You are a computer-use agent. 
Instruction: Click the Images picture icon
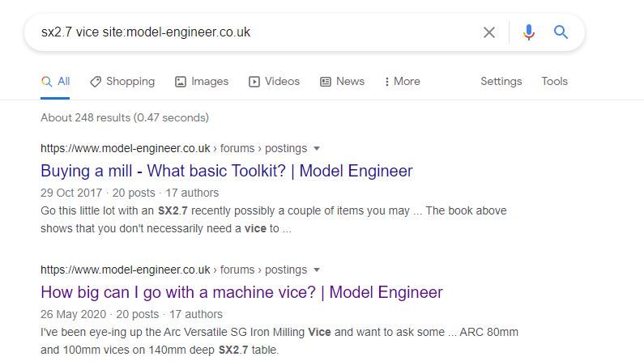(181, 82)
